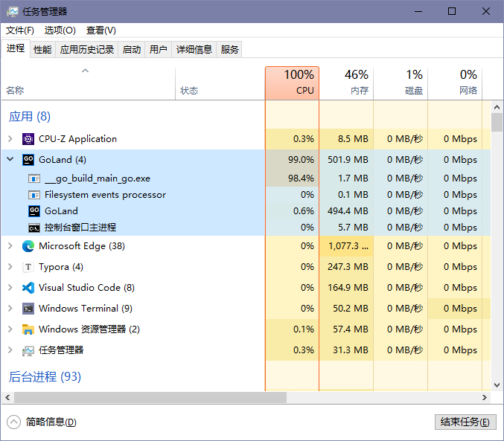Click the 99.0% CPU value for GoLand

pos(301,160)
